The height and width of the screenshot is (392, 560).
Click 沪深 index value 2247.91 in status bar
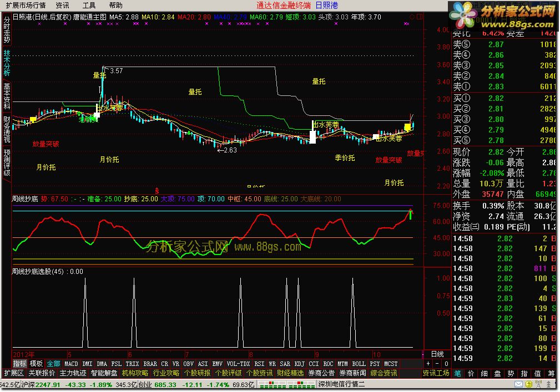48,384
